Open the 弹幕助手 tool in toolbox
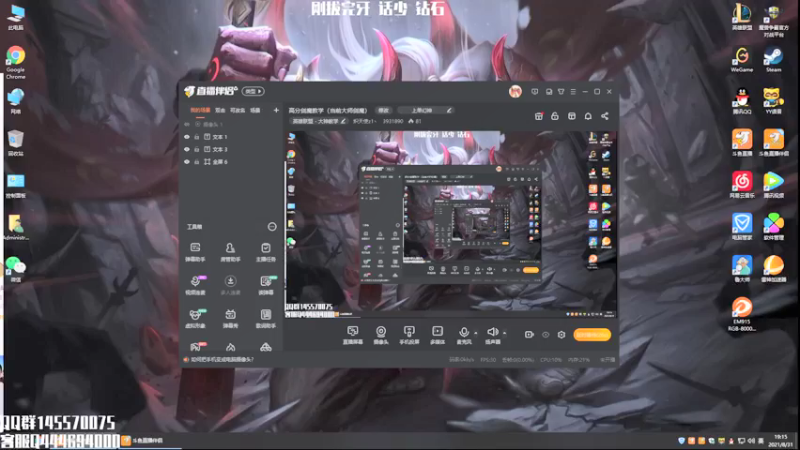The image size is (800, 450). (x=195, y=252)
